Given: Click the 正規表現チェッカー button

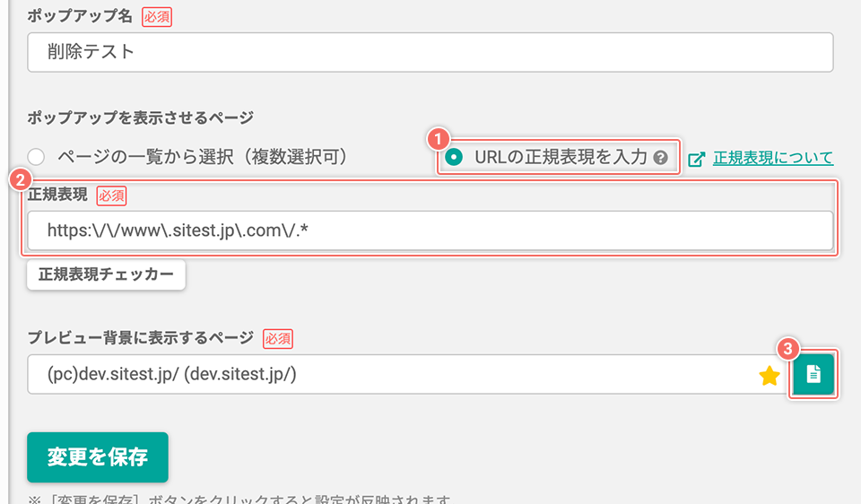Looking at the screenshot, I should click(106, 274).
